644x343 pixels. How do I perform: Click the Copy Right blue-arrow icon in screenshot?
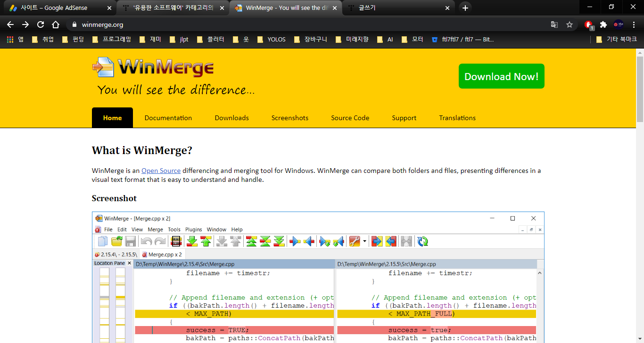pos(295,242)
